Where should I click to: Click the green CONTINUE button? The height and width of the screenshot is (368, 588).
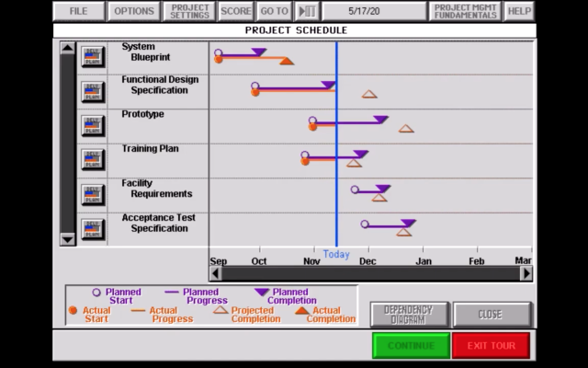[411, 346]
